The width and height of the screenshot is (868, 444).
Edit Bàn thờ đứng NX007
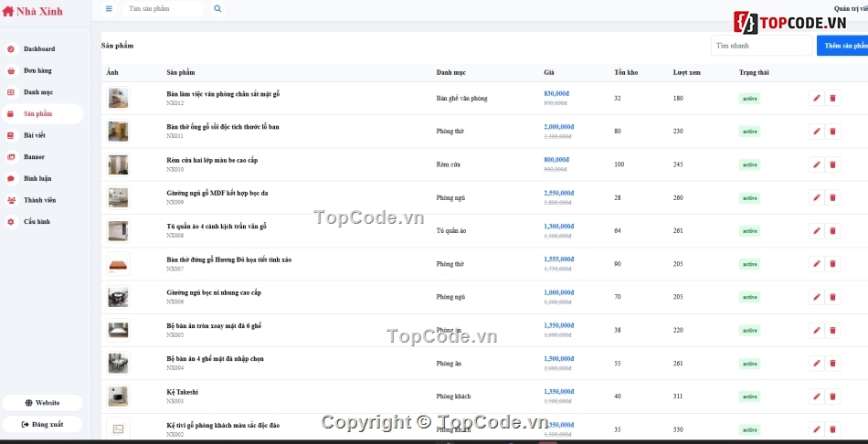point(816,264)
